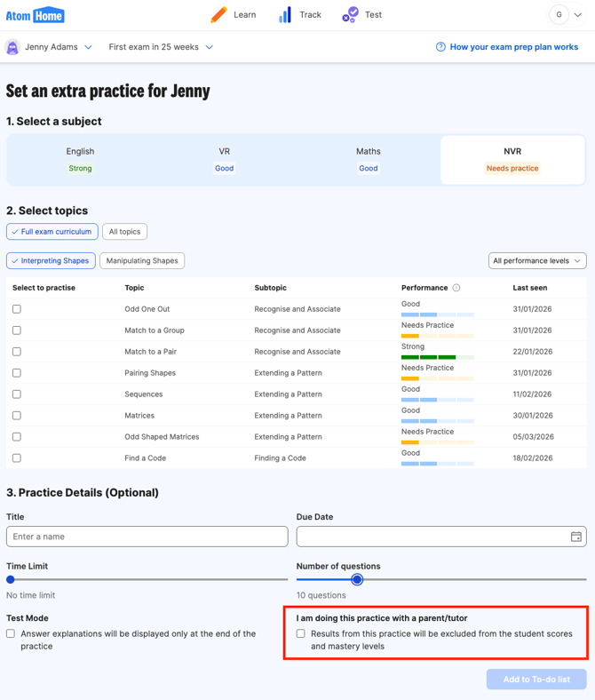Click the Add to To-do list button

536,680
